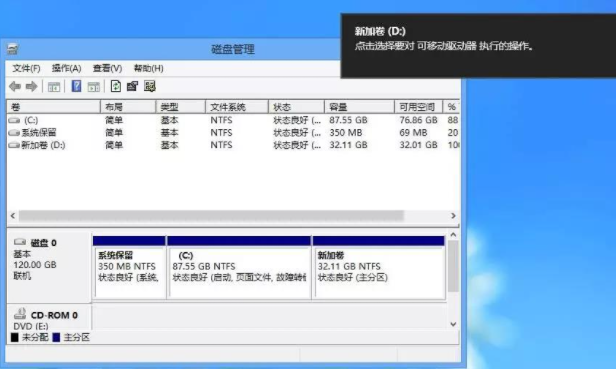Select the 新加卷 32.11 GB partition block

[x=379, y=268]
